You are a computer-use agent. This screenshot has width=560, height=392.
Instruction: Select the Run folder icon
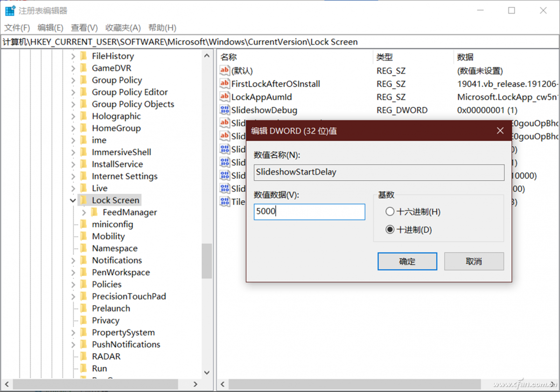[84, 369]
